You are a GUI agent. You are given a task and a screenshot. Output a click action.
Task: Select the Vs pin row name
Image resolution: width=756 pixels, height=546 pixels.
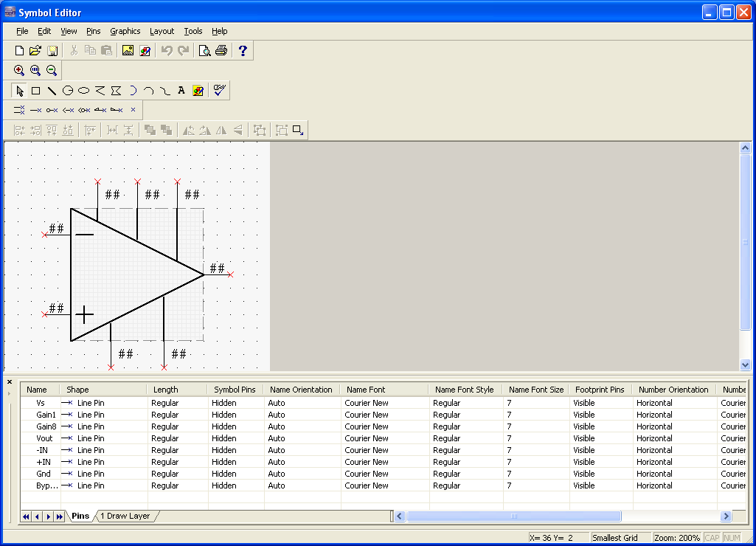41,404
